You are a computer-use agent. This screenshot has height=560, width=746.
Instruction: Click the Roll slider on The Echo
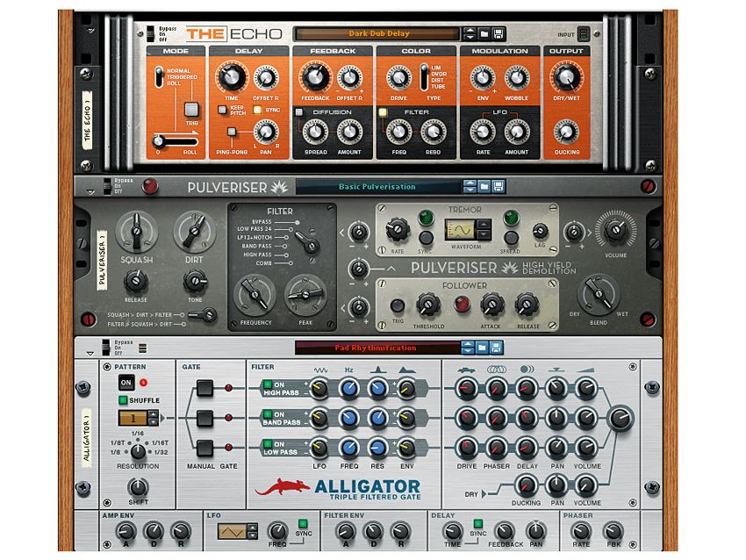175,141
